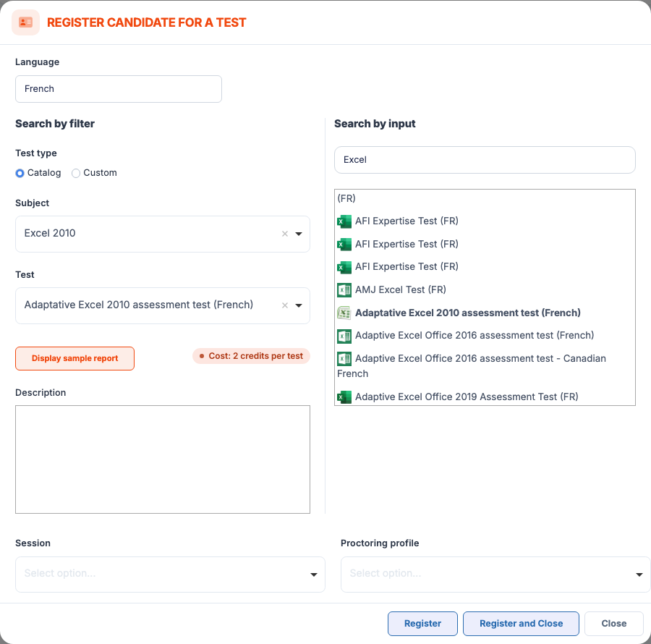Select the Catalog test type radio button
Viewport: 651px width, 644px height.
tap(20, 173)
